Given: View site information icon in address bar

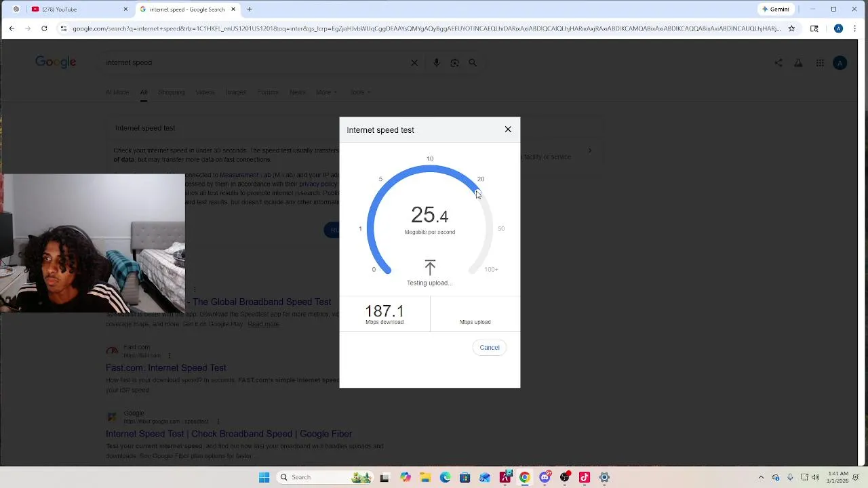Looking at the screenshot, I should [x=64, y=28].
